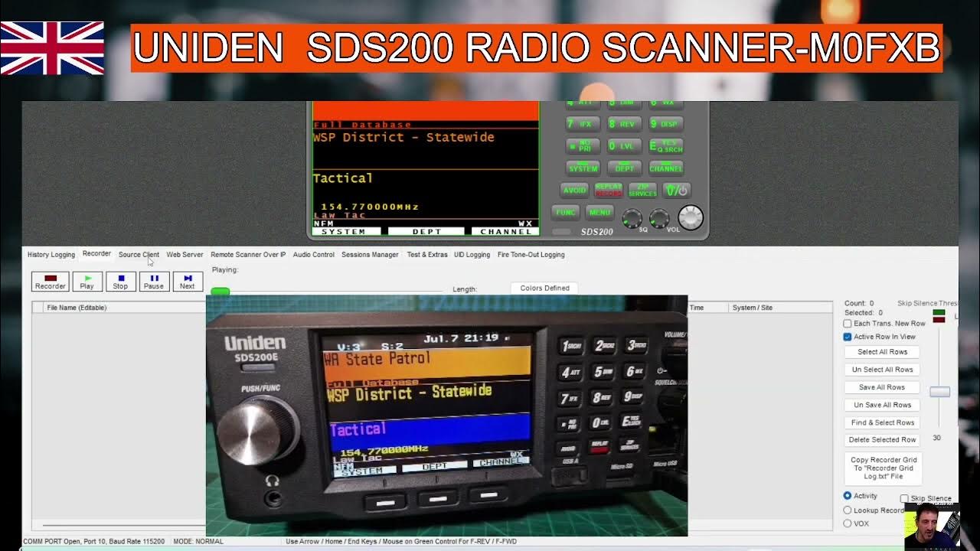
Task: Click the Stop button
Action: [x=120, y=282]
